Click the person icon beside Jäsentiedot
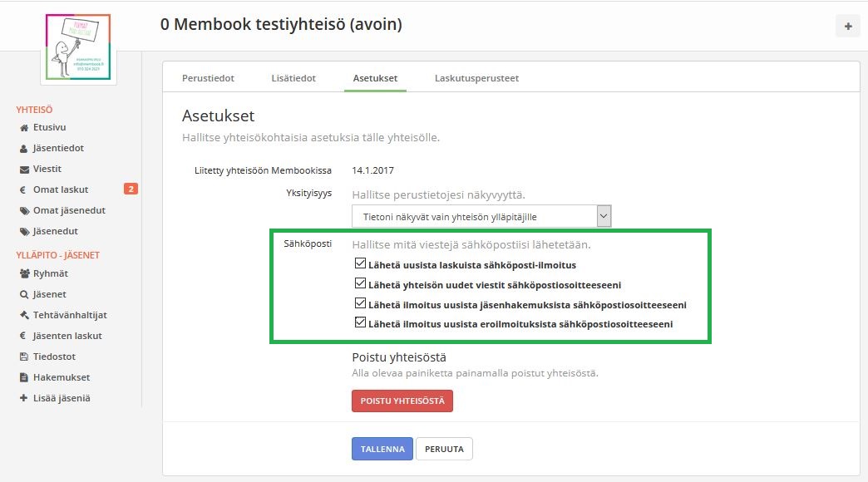 point(24,149)
